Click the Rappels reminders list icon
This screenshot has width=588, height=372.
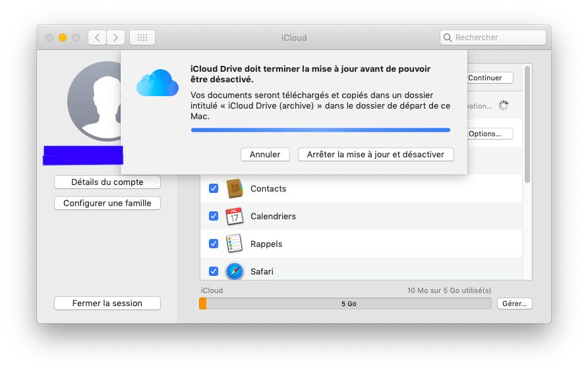click(235, 244)
